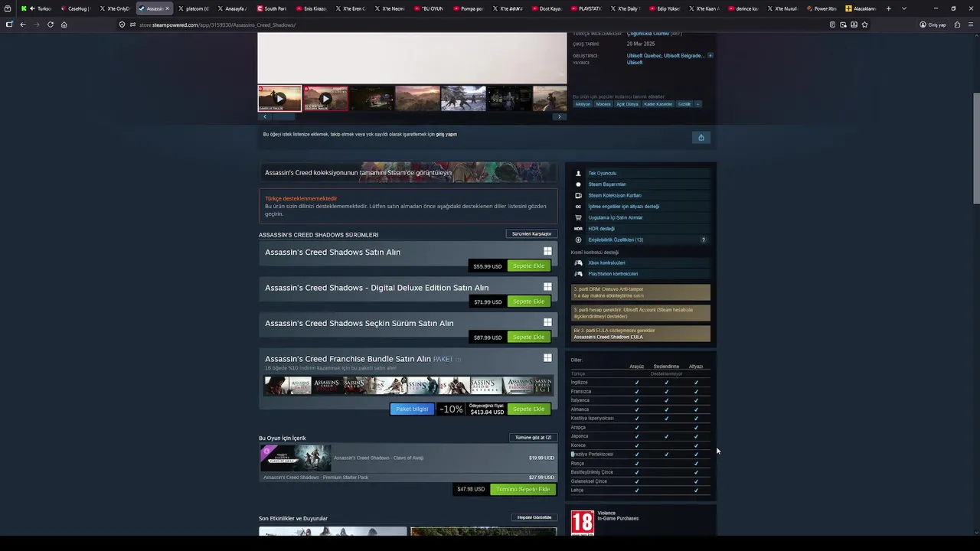This screenshot has height=551, width=980.
Task: Reload the page
Action: pos(51,24)
